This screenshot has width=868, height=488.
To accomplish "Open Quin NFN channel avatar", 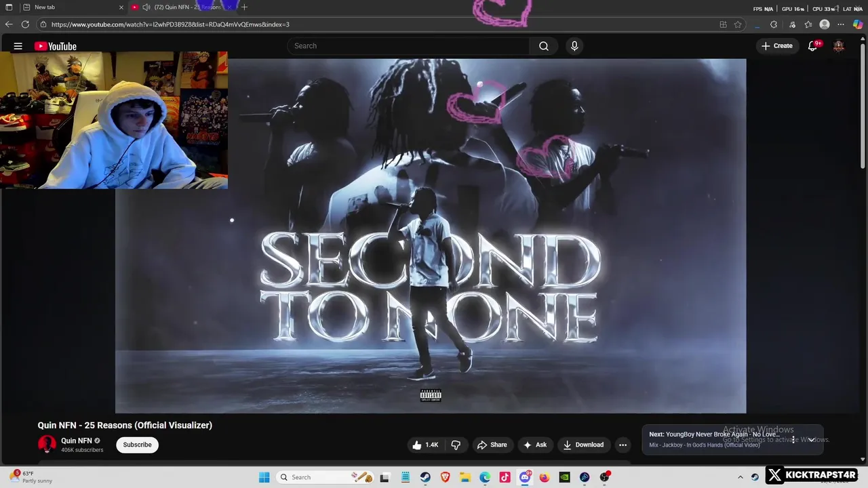I will click(47, 445).
